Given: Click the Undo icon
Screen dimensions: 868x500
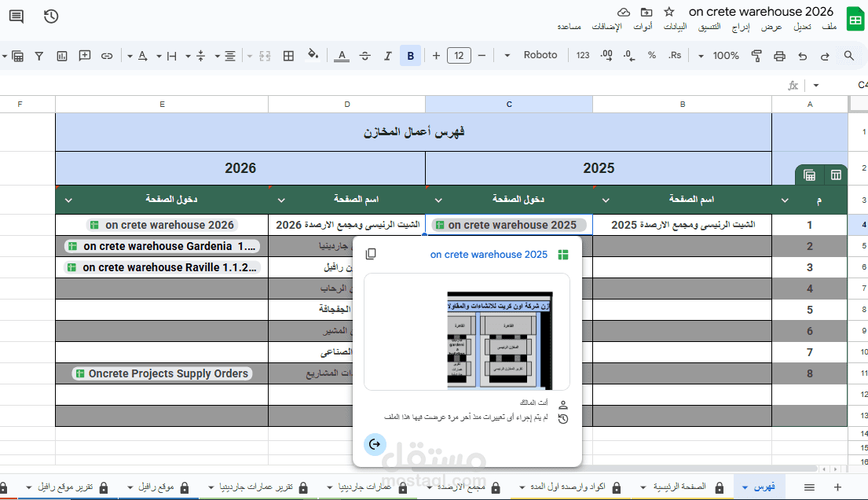Looking at the screenshot, I should (x=800, y=55).
